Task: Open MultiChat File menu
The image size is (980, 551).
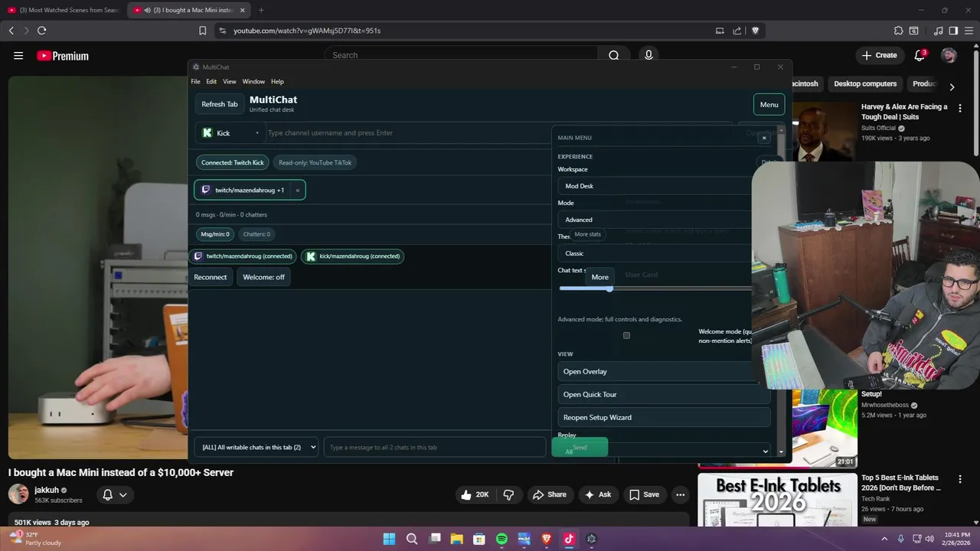Action: click(195, 81)
